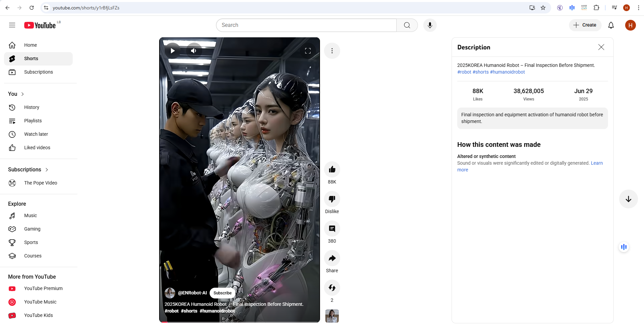Like this Short

click(x=332, y=169)
